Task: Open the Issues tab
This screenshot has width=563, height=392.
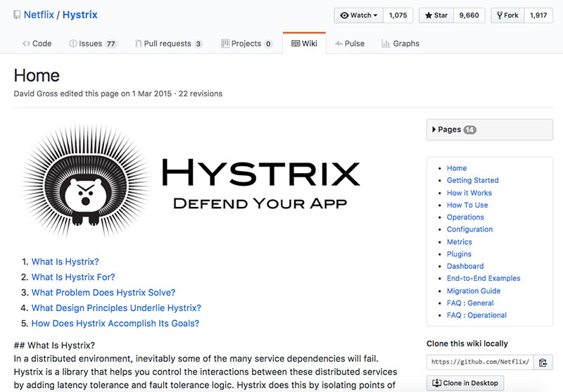Action: click(93, 44)
